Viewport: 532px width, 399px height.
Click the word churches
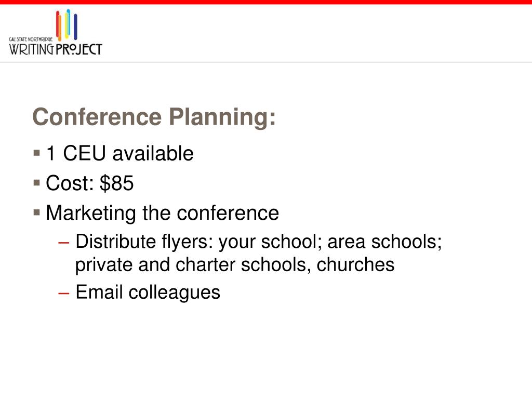pos(355,264)
